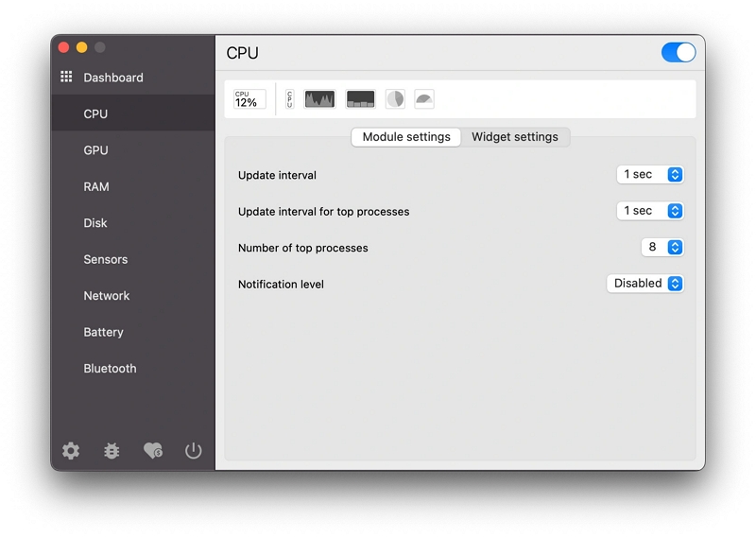The height and width of the screenshot is (538, 756).
Task: Toggle the CPU module switch
Action: tap(679, 53)
